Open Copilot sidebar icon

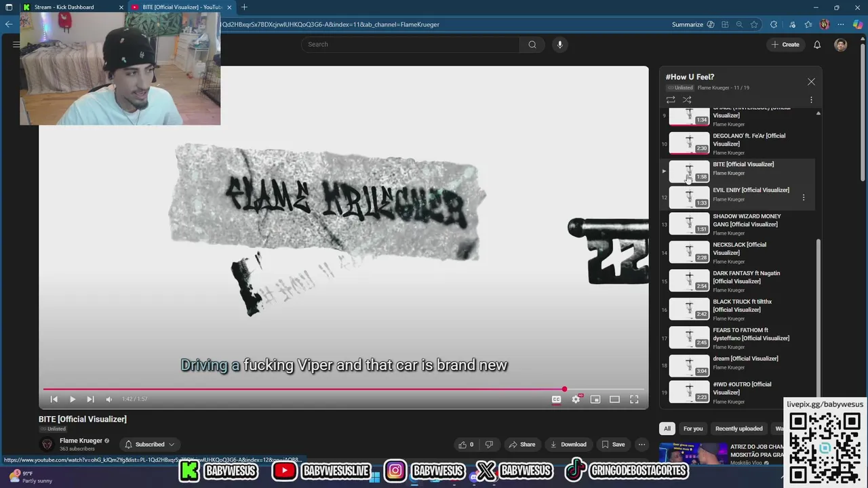[x=858, y=24]
